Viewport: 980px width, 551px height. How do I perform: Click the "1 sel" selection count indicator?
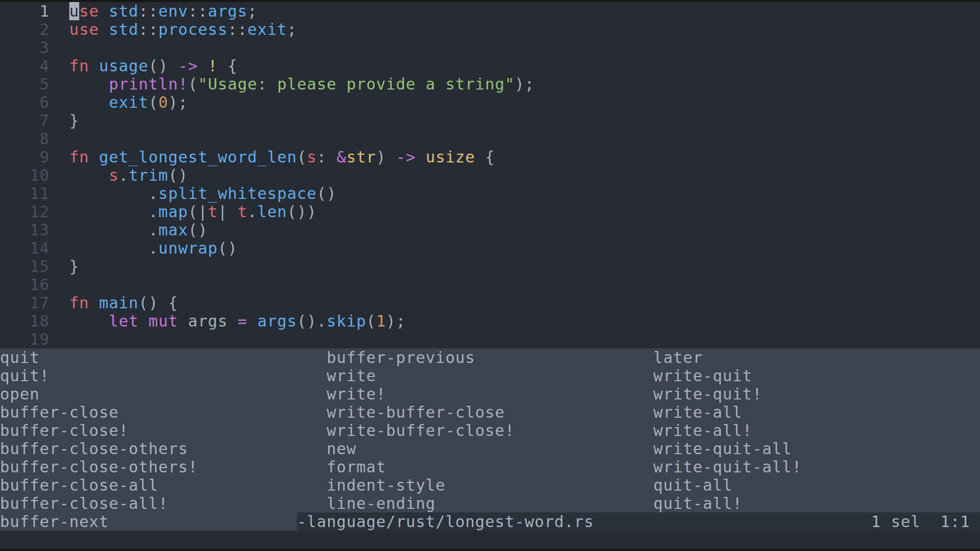895,522
